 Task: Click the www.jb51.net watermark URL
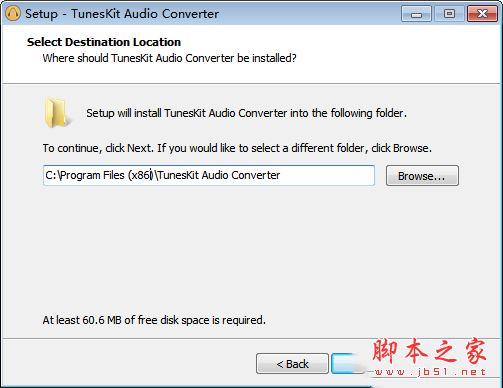click(x=429, y=372)
